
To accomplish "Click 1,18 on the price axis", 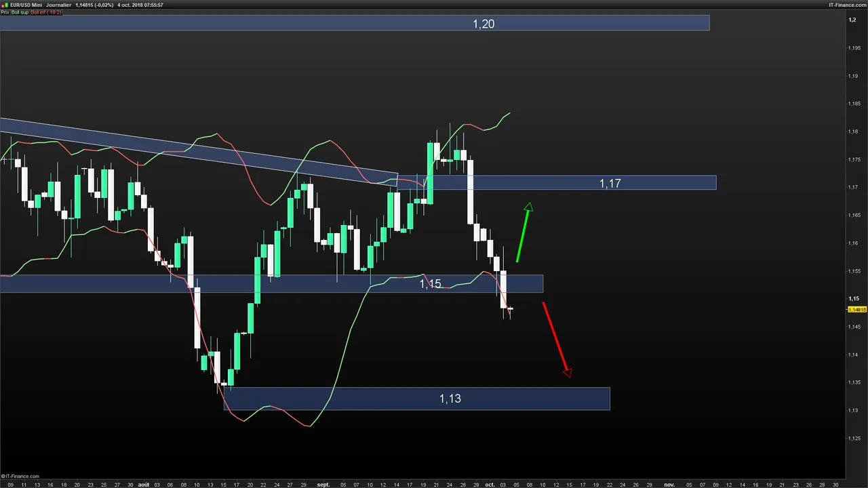I will point(852,131).
